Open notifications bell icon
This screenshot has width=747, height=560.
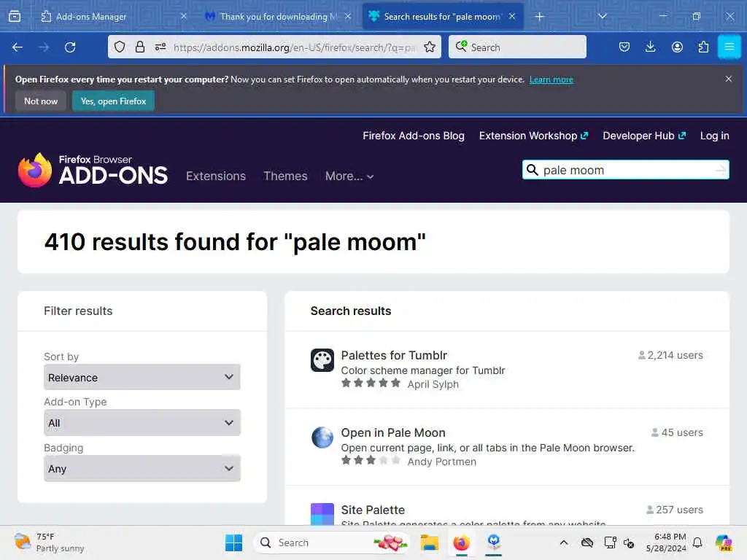pyautogui.click(x=697, y=542)
